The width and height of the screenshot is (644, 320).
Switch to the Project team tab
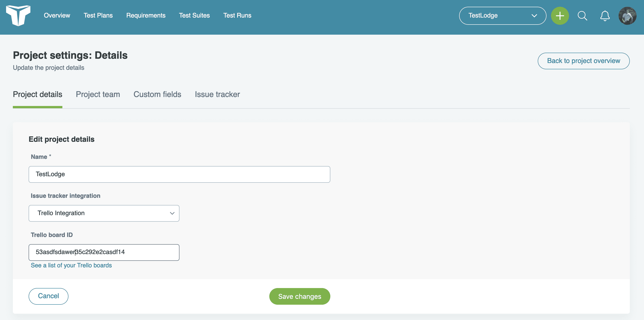98,95
